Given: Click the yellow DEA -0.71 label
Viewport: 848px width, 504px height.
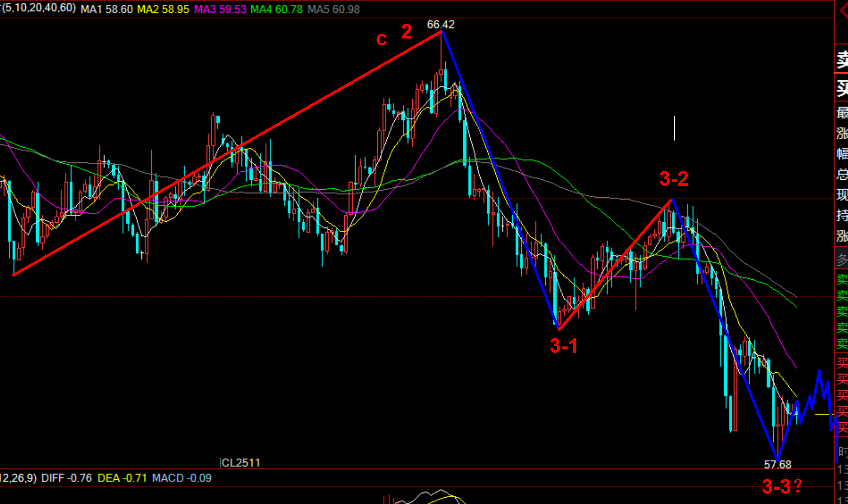Looking at the screenshot, I should point(122,478).
